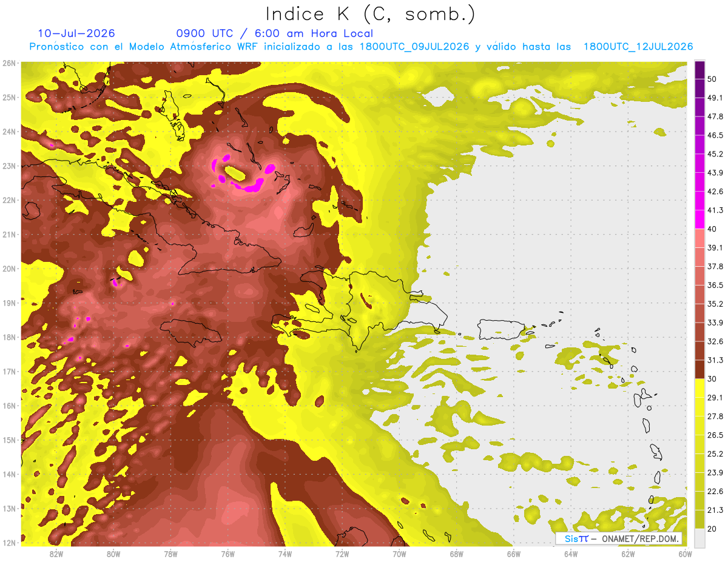728x562 pixels.
Task: Click Puerto Rico island outline on the map
Action: point(501,329)
